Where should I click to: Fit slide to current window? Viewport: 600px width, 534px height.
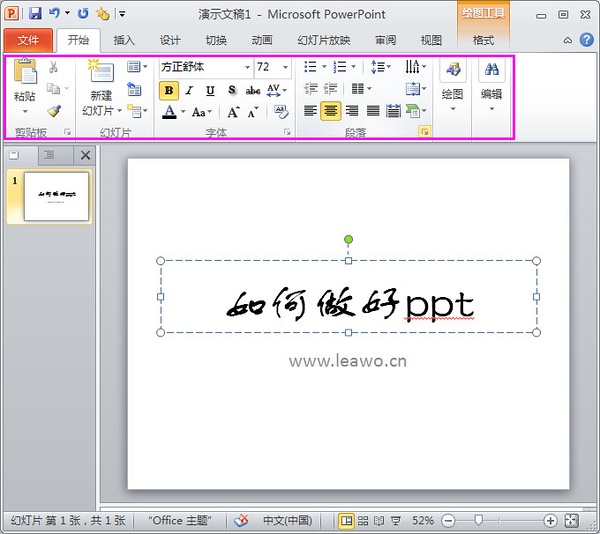pos(571,521)
